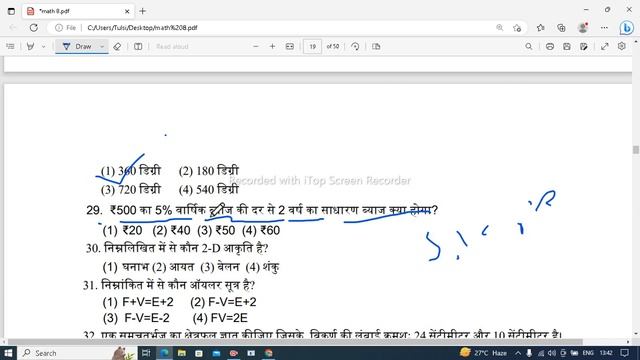This screenshot has height=360, width=640.
Task: Open the ENG language indicator
Action: tap(588, 353)
